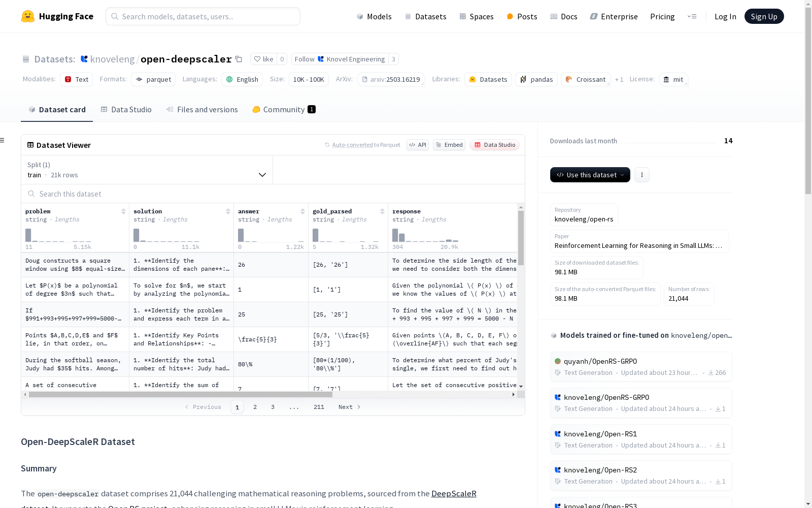Copy the dataset name with the copy icon
The image size is (812, 508).
(x=239, y=59)
